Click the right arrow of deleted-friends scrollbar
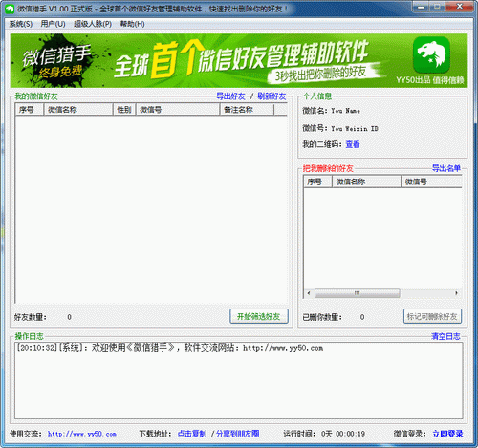 tap(457, 293)
